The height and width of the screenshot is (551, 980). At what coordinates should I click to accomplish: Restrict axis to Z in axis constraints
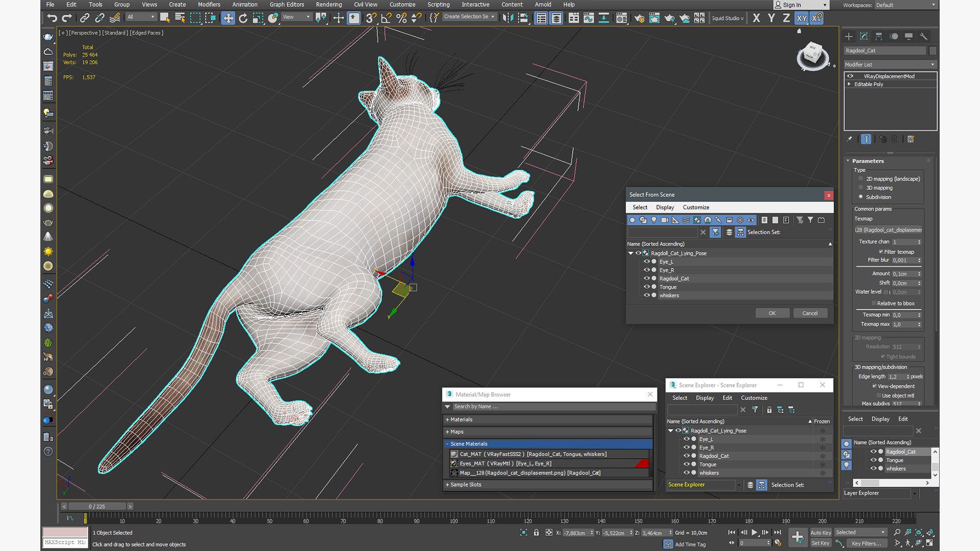point(787,18)
